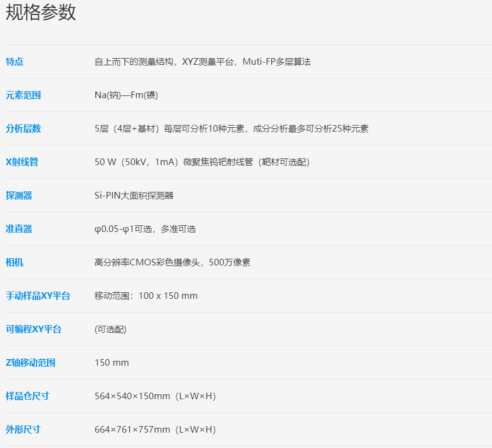Click the 50 W X-ray tube description
The image size is (492, 448).
pos(202,162)
